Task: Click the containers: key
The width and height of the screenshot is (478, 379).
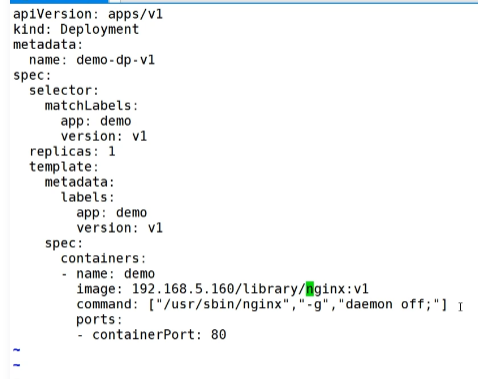Action: coord(103,258)
